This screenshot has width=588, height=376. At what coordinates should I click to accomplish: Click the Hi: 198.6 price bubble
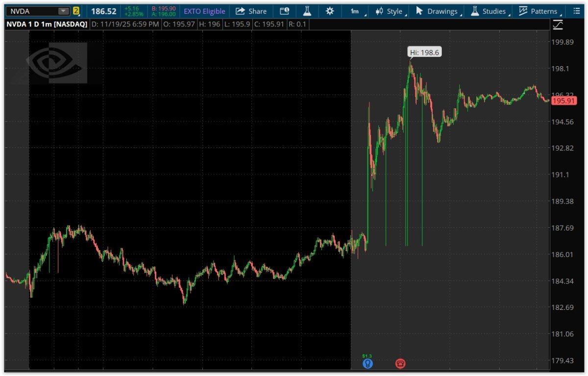(423, 52)
